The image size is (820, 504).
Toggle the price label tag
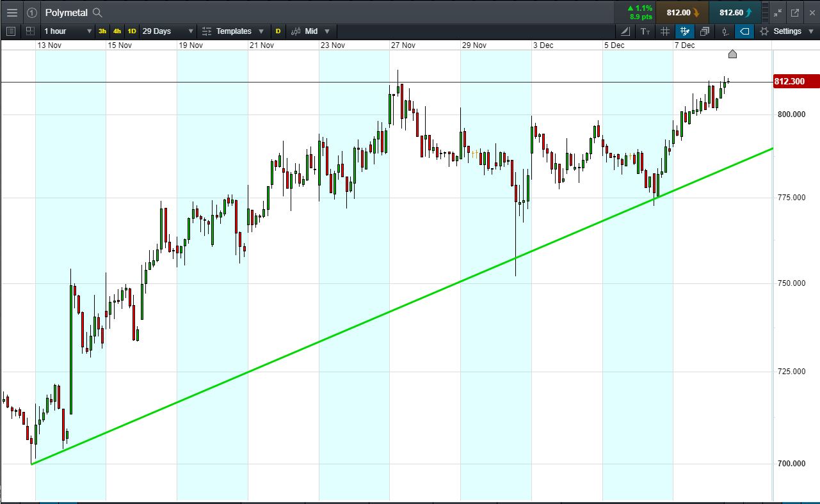[x=744, y=31]
